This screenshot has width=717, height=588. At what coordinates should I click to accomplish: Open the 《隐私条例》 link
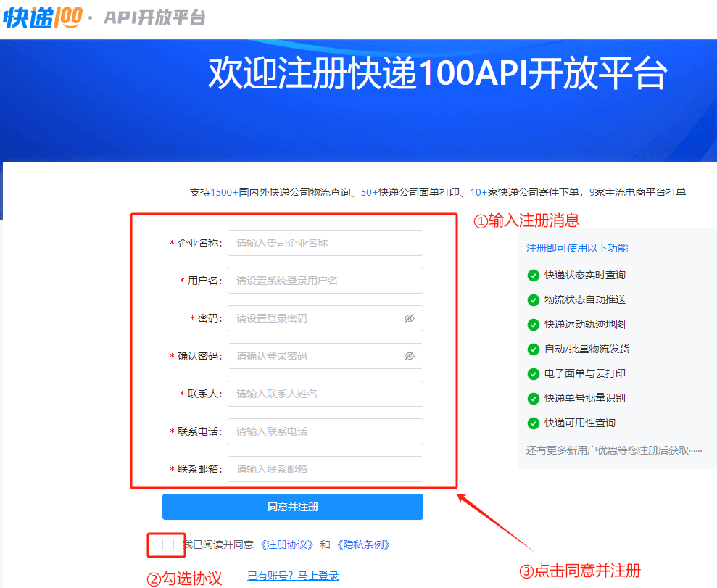tap(362, 544)
